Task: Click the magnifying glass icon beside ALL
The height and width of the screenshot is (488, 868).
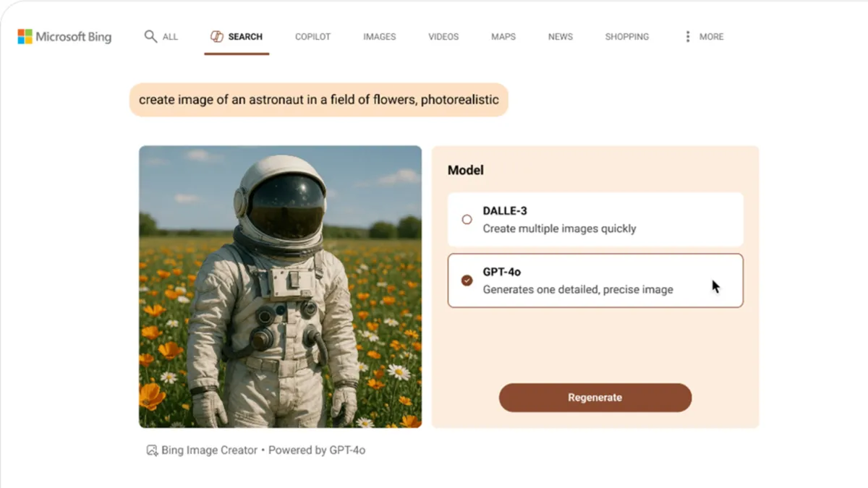Action: point(150,36)
